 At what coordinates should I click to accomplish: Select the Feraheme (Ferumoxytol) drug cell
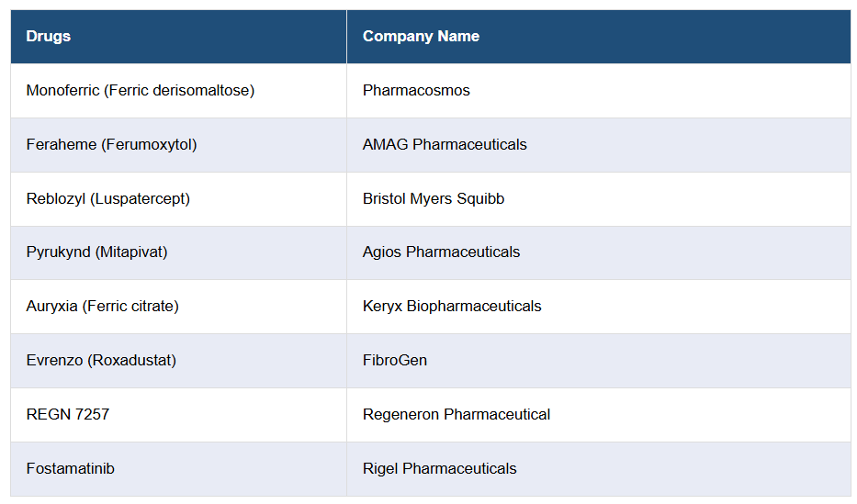pyautogui.click(x=111, y=145)
